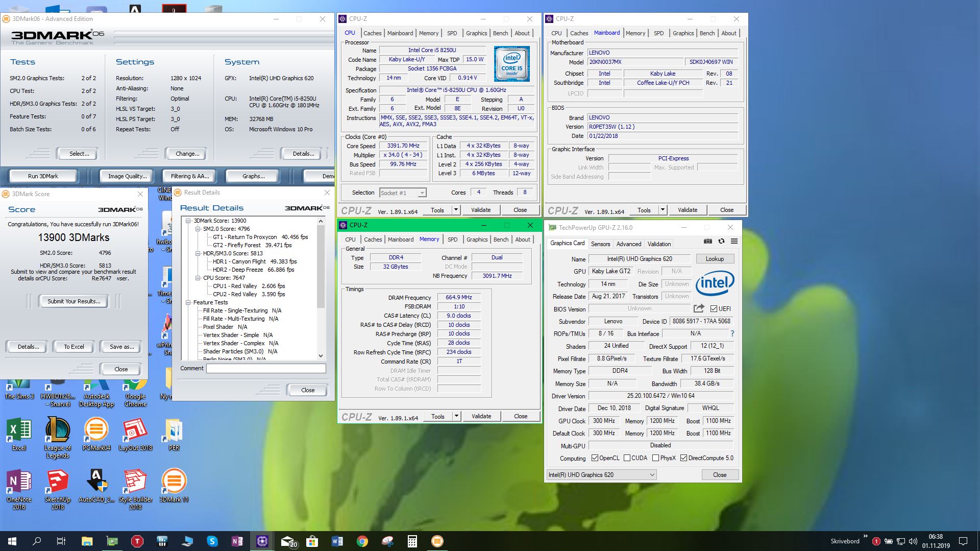The image size is (980, 551).
Task: Open the HWBOTx26 Snarvei desktop shortcut
Action: [x=58, y=392]
